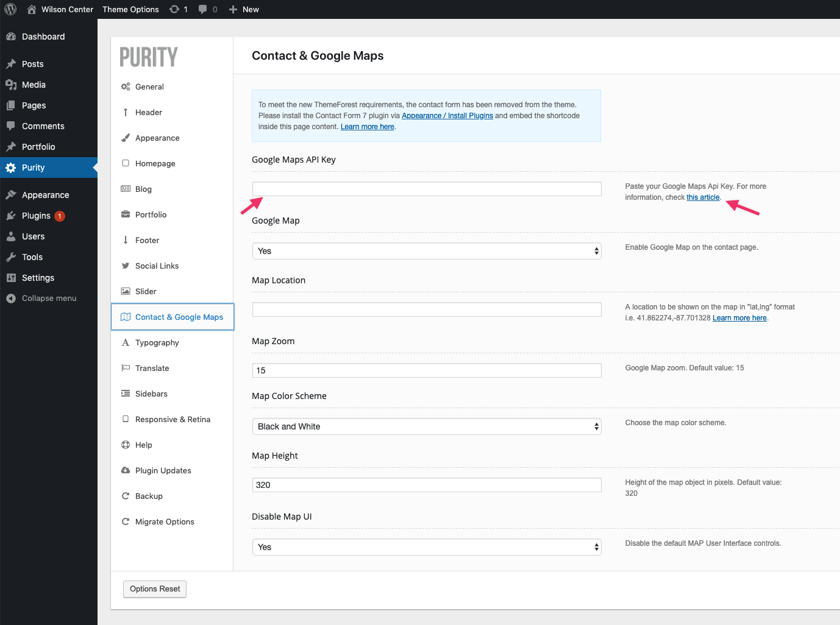The width and height of the screenshot is (840, 625).
Task: Click the PURITY logo
Action: coord(149,57)
